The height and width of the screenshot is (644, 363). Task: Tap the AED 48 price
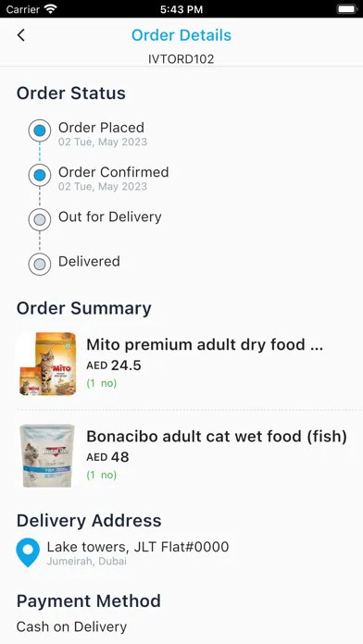(x=107, y=457)
